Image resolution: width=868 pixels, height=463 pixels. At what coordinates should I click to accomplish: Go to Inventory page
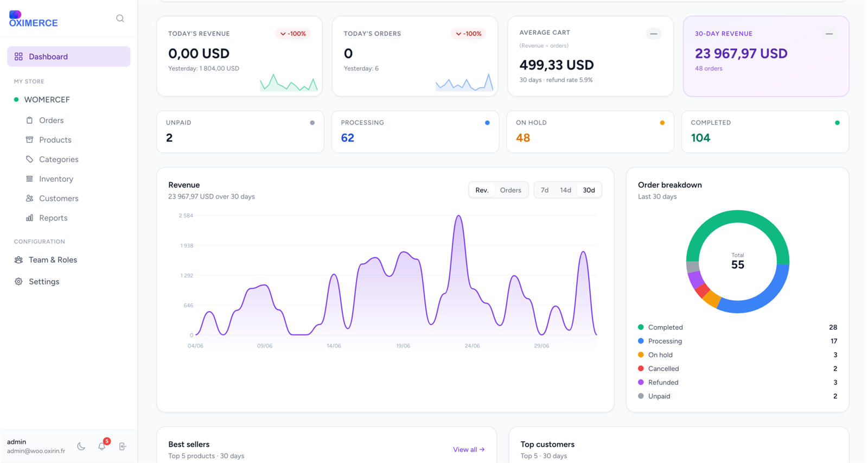56,179
